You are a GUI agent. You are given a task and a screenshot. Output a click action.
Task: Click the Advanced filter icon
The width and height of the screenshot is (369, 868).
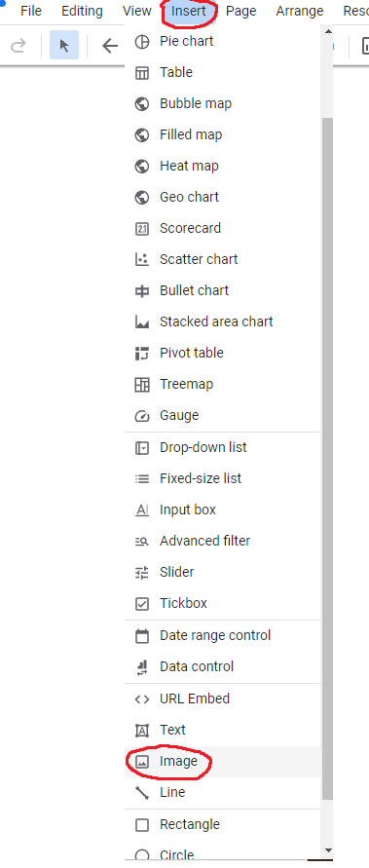pyautogui.click(x=142, y=542)
